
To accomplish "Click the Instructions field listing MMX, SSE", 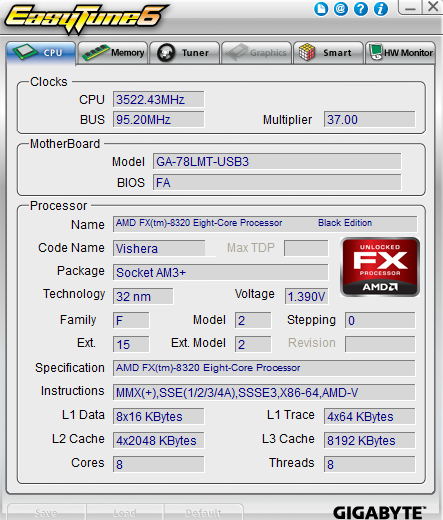I will tap(264, 392).
